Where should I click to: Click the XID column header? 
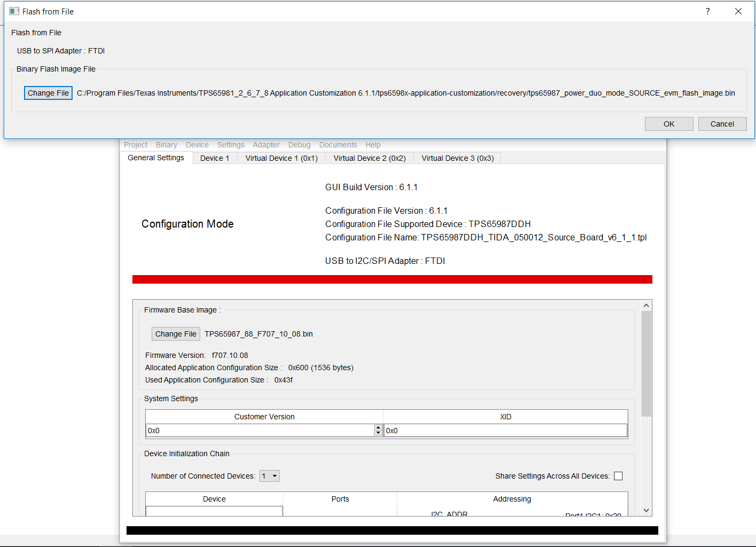[506, 417]
